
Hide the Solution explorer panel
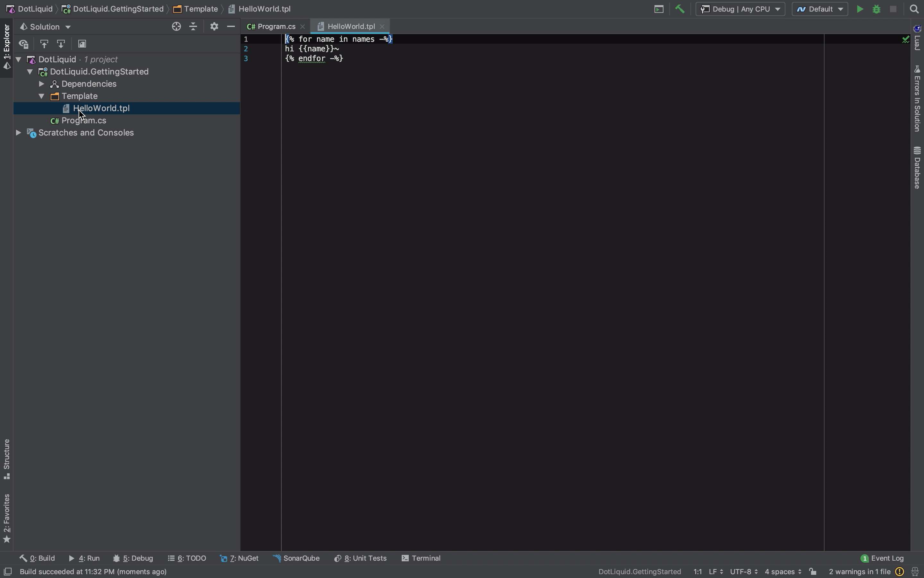231,26
